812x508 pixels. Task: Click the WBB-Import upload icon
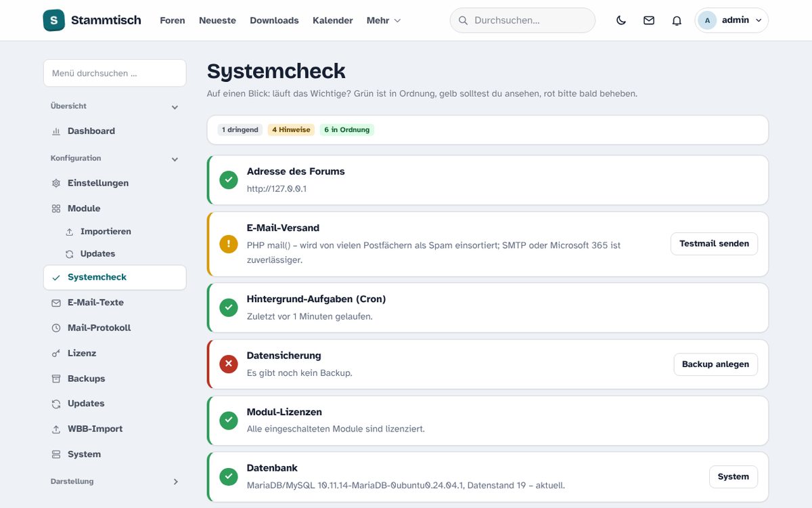56,429
